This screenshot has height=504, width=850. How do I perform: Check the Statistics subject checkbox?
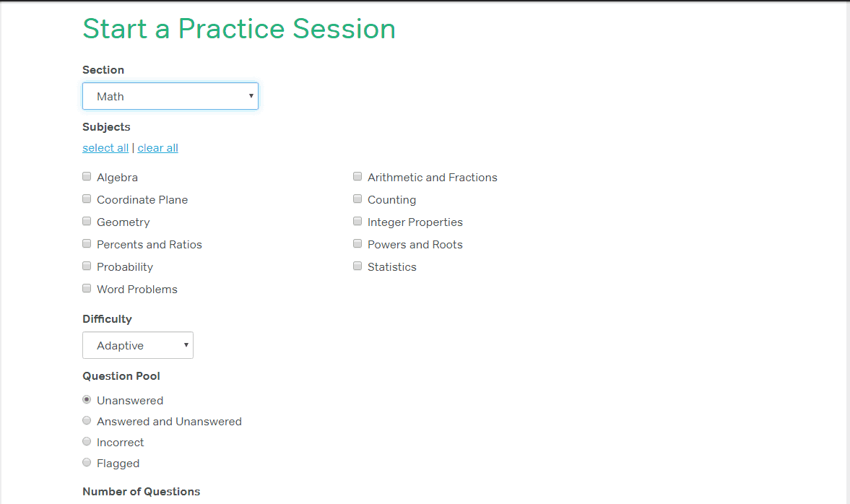coord(357,266)
